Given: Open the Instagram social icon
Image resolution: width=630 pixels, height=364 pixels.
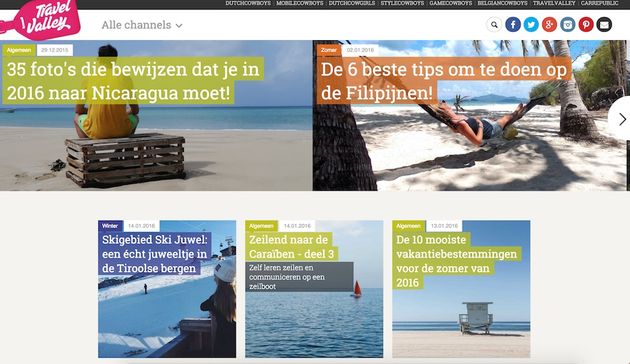Looking at the screenshot, I should click(x=567, y=25).
